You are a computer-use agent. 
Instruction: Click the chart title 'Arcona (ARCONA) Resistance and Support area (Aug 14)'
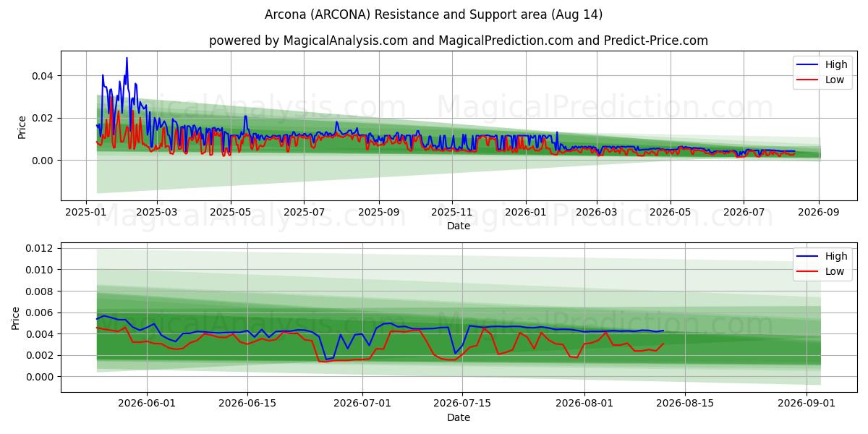(434, 14)
